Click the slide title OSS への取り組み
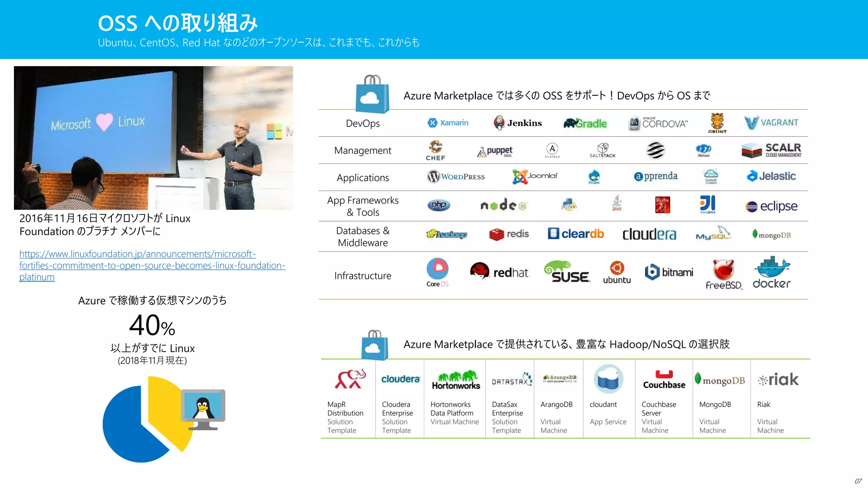This screenshot has width=868, height=488. [x=178, y=23]
